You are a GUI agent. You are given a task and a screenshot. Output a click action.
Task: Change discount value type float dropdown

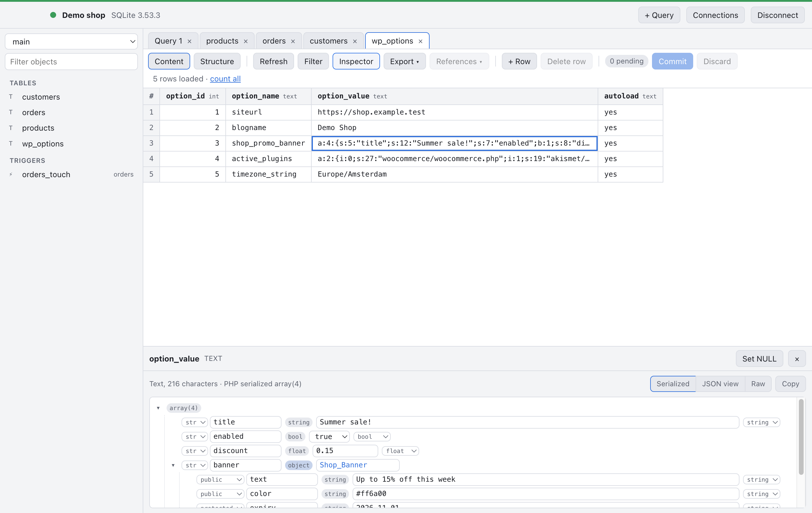(x=401, y=451)
